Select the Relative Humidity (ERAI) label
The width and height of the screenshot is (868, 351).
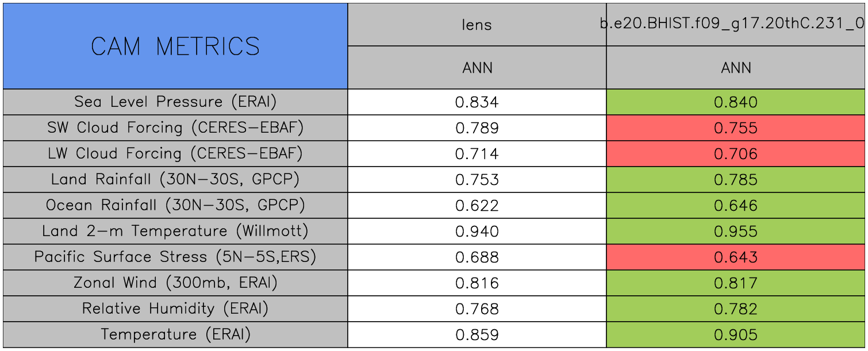click(x=175, y=309)
